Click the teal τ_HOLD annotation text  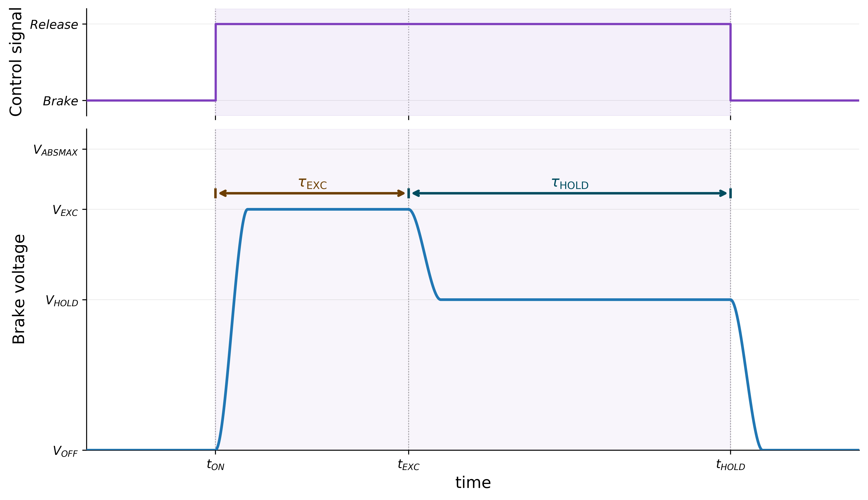tap(570, 183)
